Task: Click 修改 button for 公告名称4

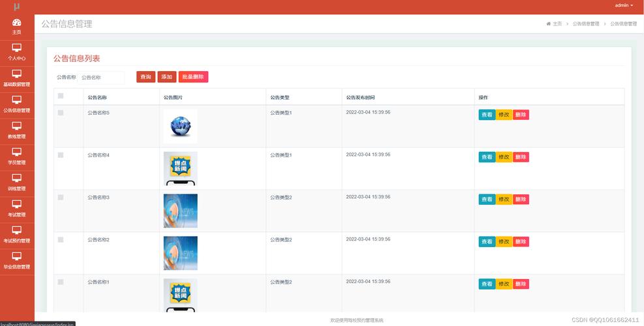Action: coord(504,157)
